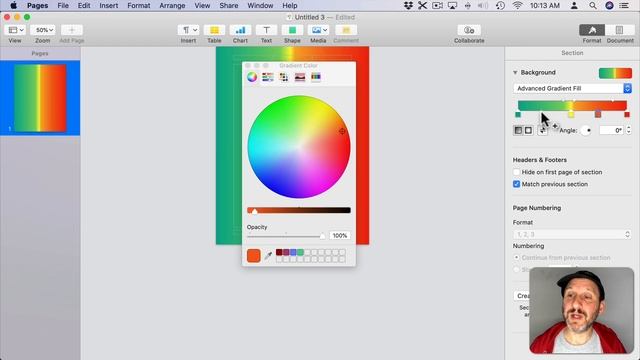Screen dimensions: 640x360
Task: Collapse the Background section triangle
Action: coord(515,73)
